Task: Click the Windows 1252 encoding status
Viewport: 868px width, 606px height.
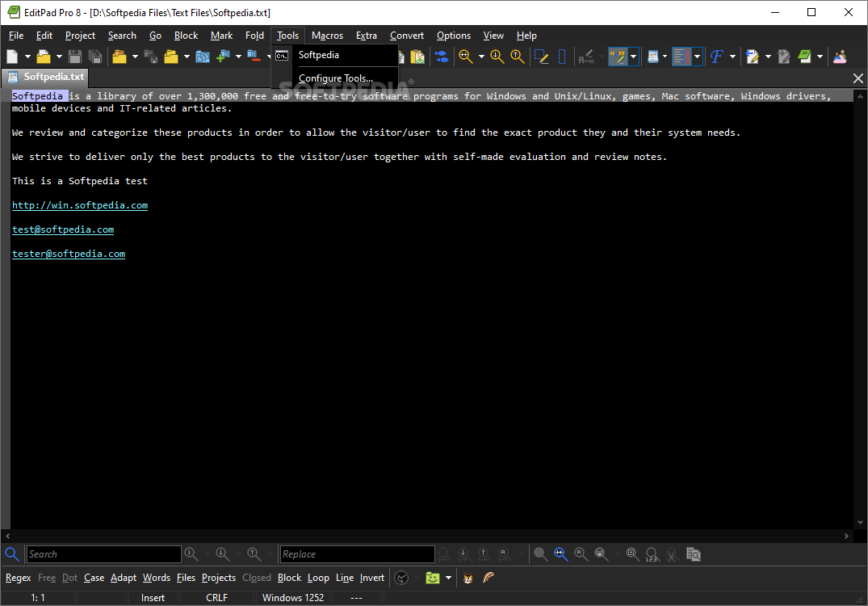Action: coord(293,598)
